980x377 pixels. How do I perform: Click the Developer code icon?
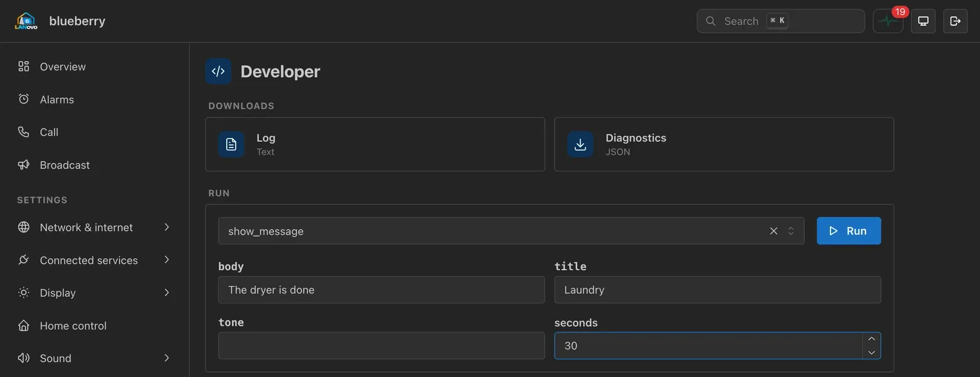[x=218, y=71]
